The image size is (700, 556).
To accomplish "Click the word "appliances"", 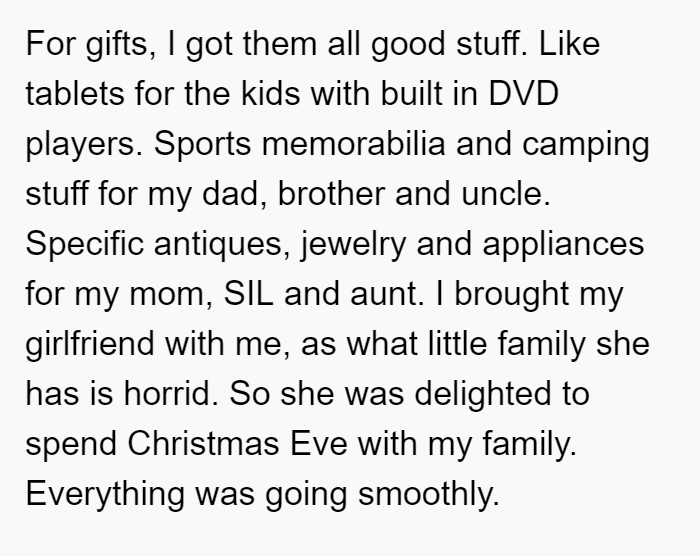I will pos(563,245).
